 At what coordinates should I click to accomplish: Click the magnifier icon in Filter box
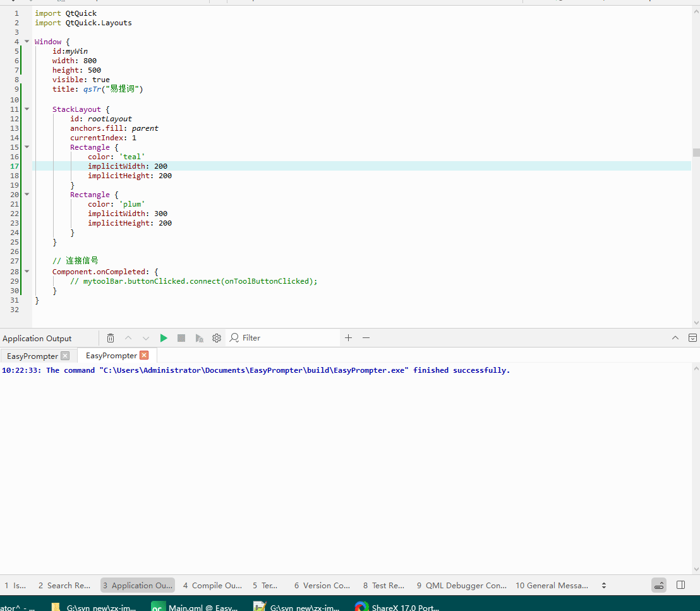click(x=234, y=337)
